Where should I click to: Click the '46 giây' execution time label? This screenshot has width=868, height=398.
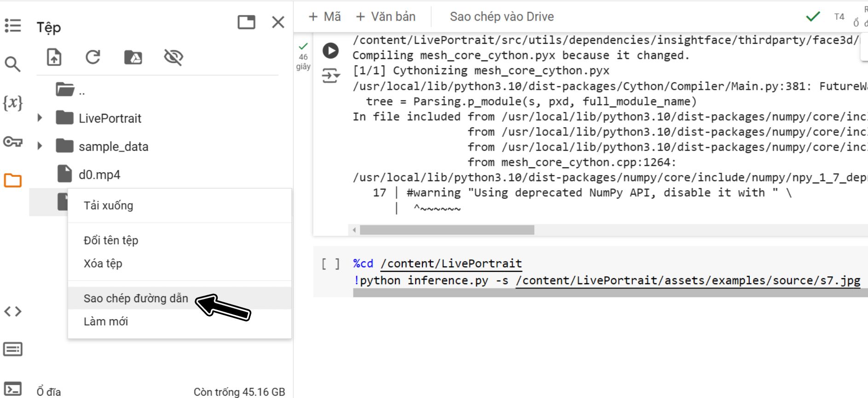pyautogui.click(x=303, y=62)
